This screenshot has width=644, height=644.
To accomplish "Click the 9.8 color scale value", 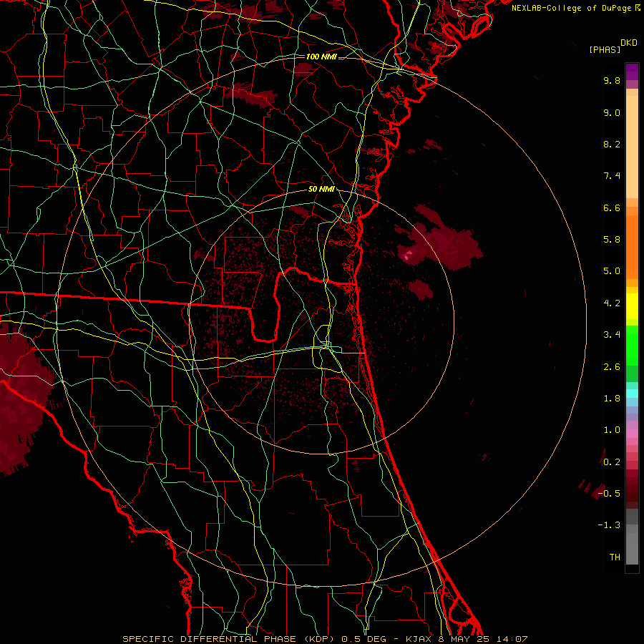I will (x=612, y=80).
